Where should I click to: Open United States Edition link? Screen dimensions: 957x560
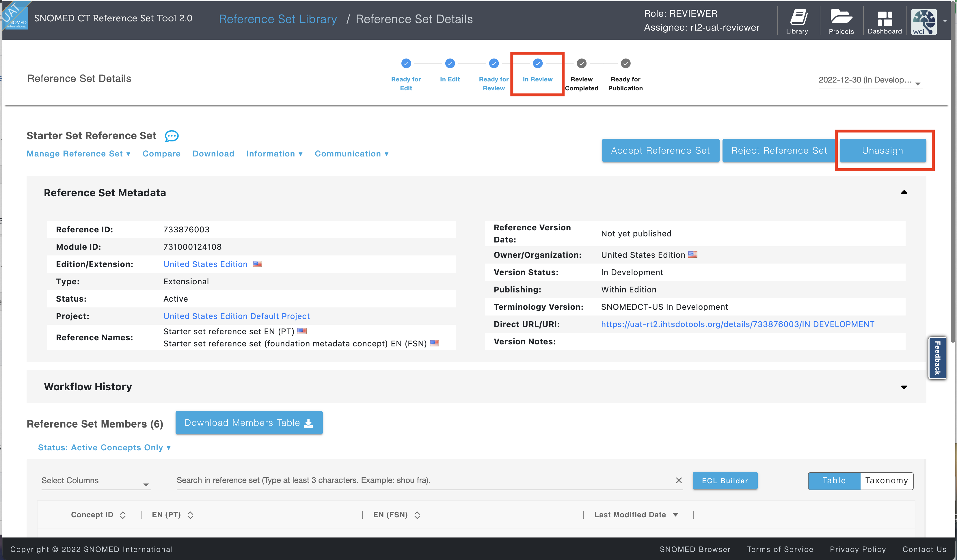point(205,264)
